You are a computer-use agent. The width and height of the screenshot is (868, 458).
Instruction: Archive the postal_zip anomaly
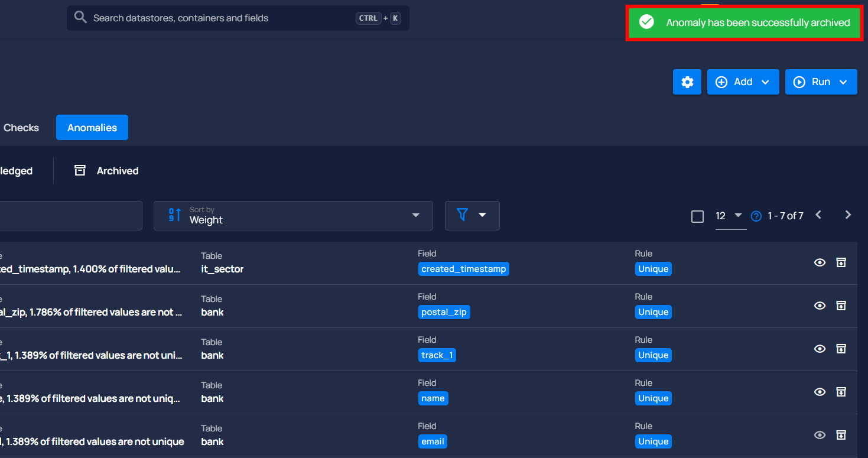tap(841, 306)
